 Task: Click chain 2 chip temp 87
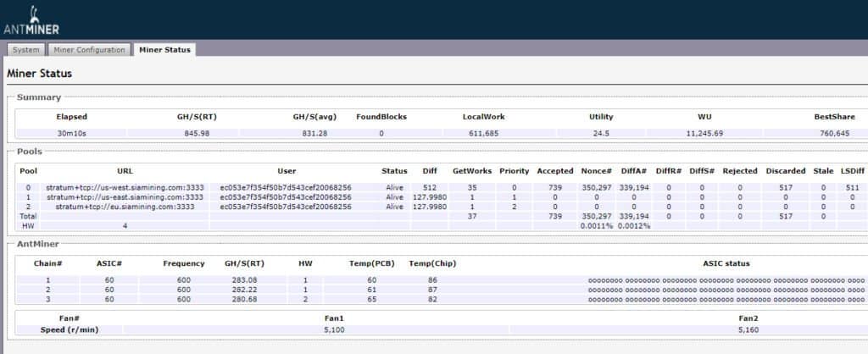pos(432,290)
